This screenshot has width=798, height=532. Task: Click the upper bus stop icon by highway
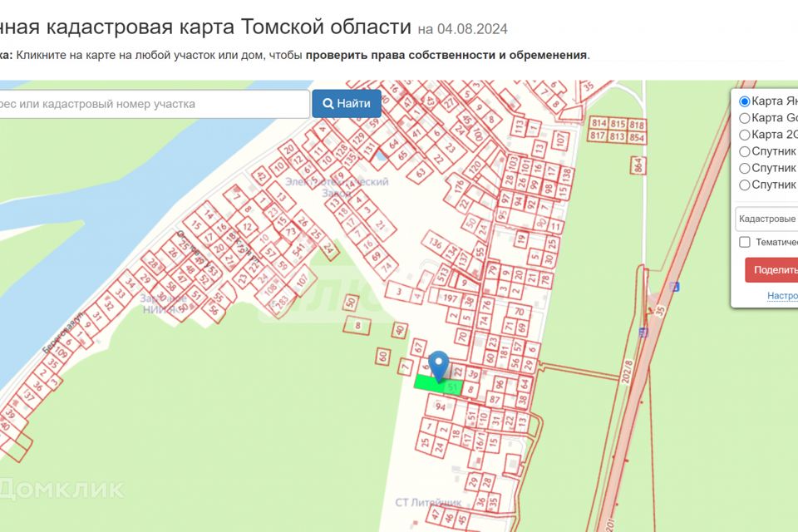[x=674, y=287]
